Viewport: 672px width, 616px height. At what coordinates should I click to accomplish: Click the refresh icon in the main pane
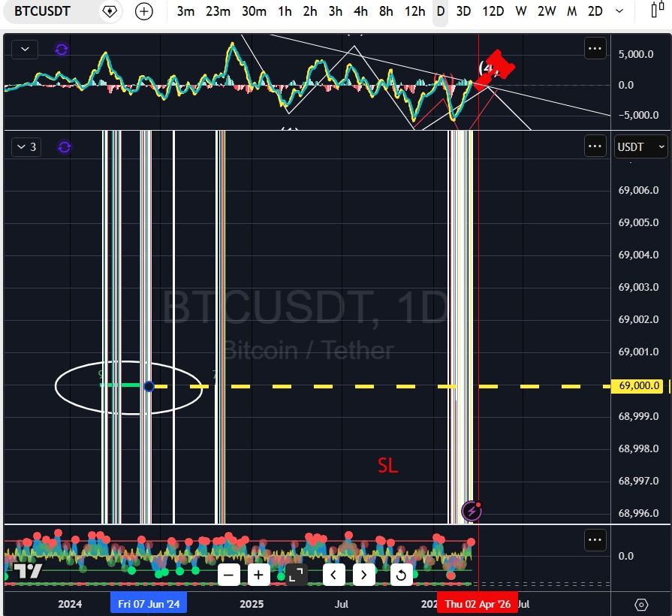(x=65, y=147)
